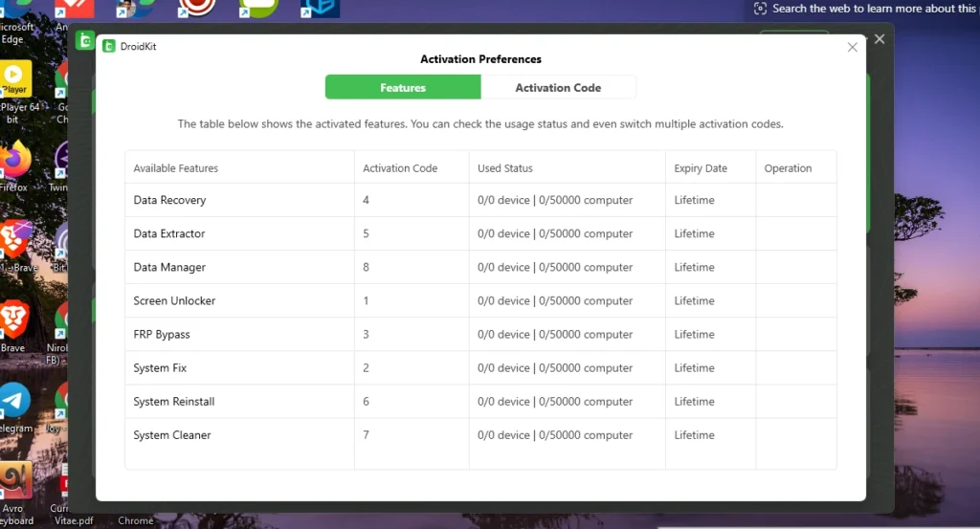This screenshot has height=529, width=980.
Task: Click activation code 4 for Data Recovery
Action: point(366,200)
